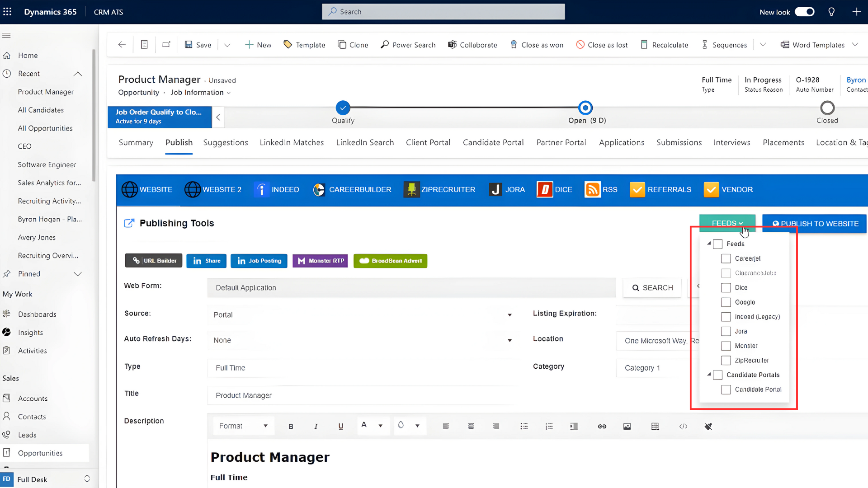
Task: Click Close as won
Action: pyautogui.click(x=537, y=45)
